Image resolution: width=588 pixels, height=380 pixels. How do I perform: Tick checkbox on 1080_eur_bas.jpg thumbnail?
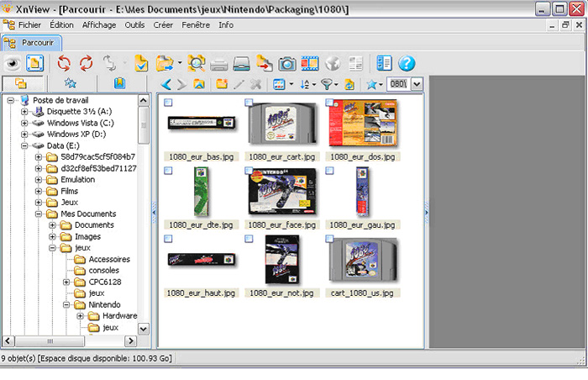pyautogui.click(x=168, y=103)
